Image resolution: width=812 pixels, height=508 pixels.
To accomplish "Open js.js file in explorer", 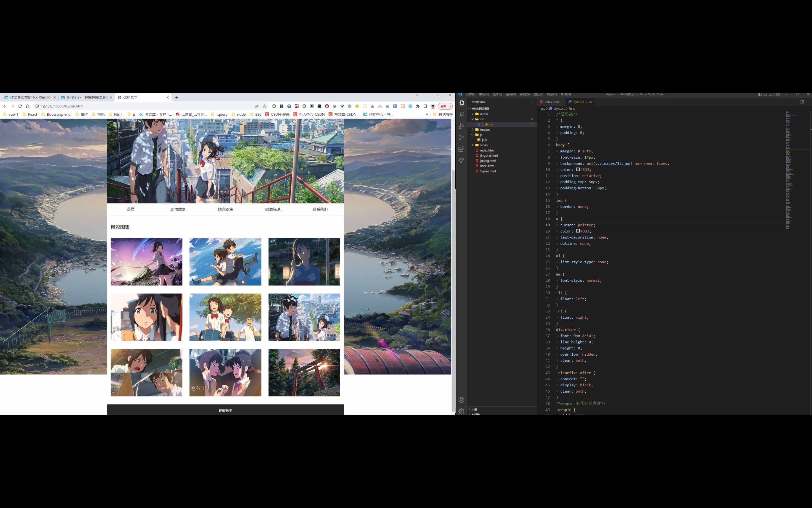I will 502,140.
